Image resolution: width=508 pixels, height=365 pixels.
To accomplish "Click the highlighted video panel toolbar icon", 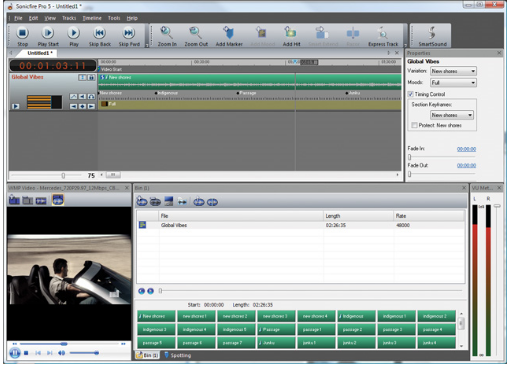I will click(58, 200).
